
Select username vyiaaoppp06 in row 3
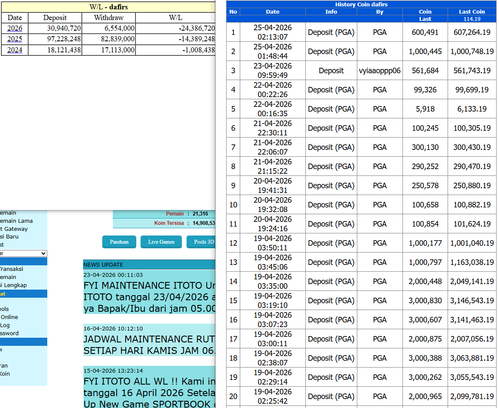380,71
